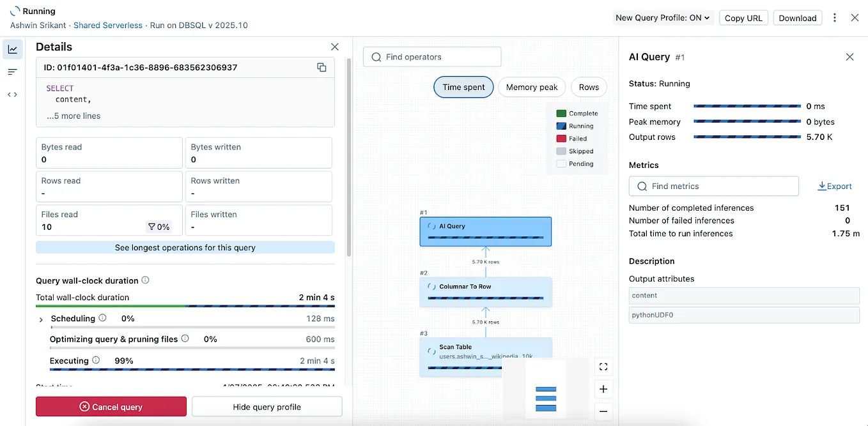Open the New Query Profile dropdown
This screenshot has height=426, width=868.
coord(663,18)
